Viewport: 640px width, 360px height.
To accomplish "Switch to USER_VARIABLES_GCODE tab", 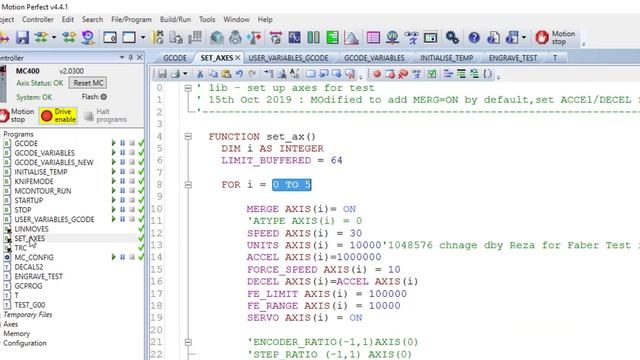I will click(288, 58).
